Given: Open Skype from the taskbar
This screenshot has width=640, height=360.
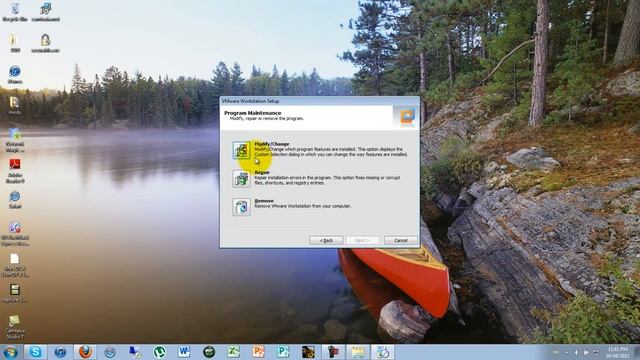Looking at the screenshot, I should tap(35, 352).
